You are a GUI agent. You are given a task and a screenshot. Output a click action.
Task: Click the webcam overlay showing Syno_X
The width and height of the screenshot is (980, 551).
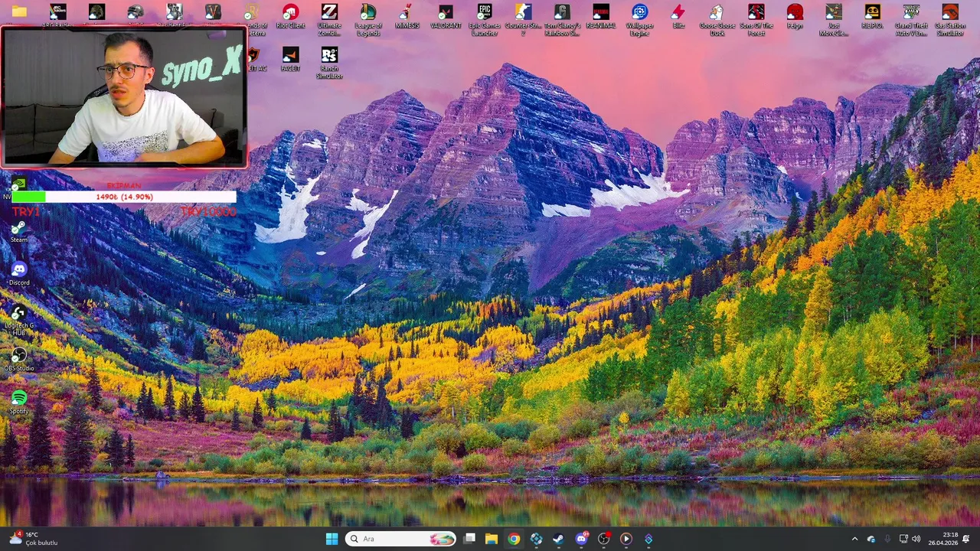[x=124, y=97]
